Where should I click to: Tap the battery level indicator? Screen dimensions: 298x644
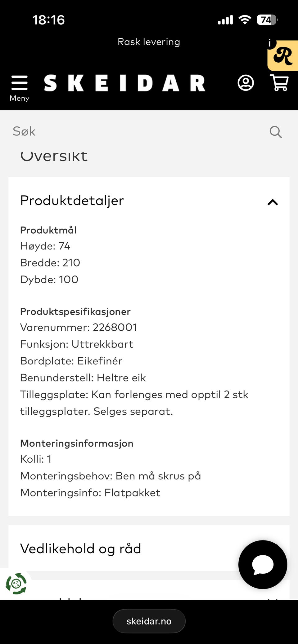coord(267,20)
